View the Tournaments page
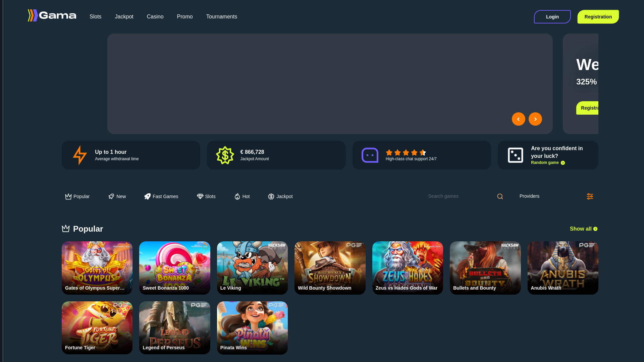The width and height of the screenshot is (644, 362). 222,17
